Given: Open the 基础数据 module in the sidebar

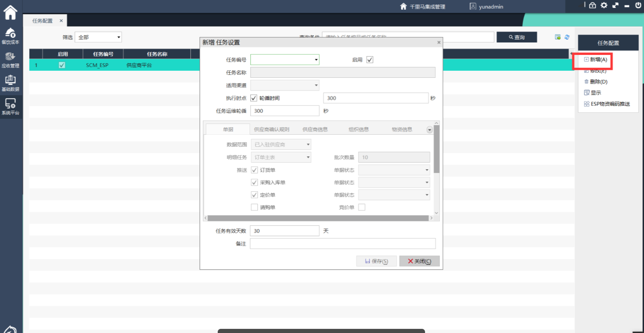Looking at the screenshot, I should tap(10, 83).
